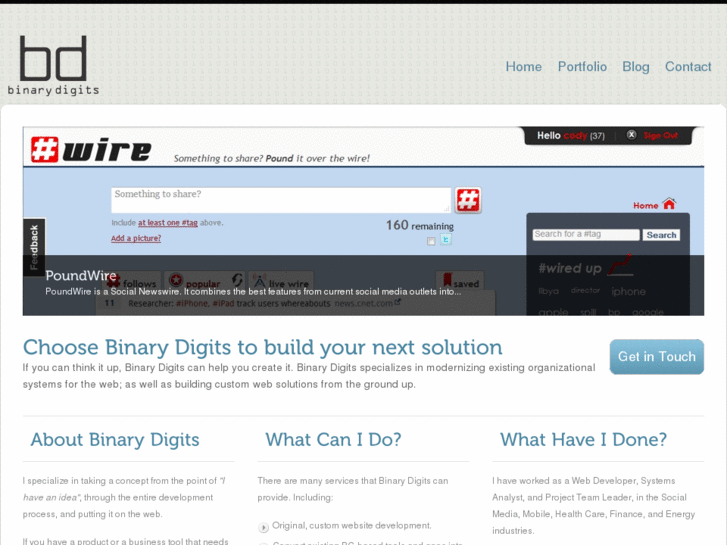
Task: Click the Search button in the slide
Action: (x=661, y=235)
